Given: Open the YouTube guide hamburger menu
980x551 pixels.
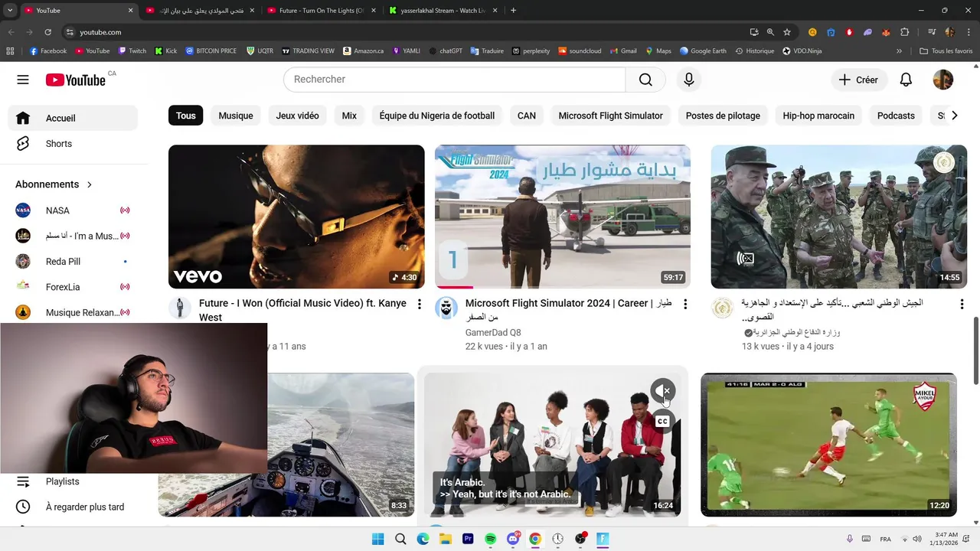Looking at the screenshot, I should (23, 80).
